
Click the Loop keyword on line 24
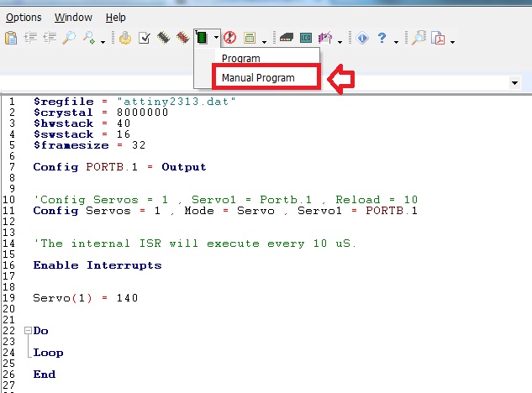click(48, 353)
